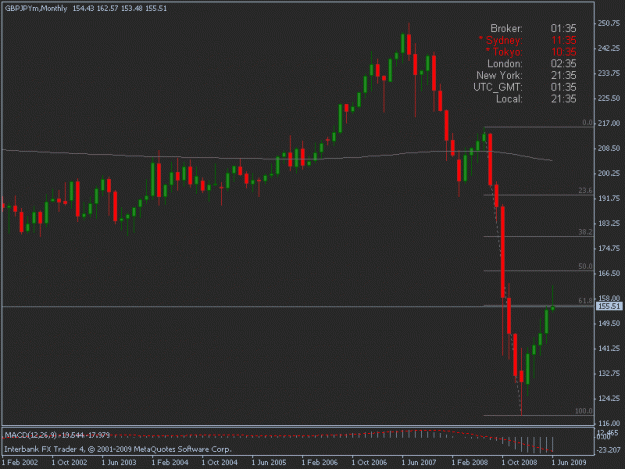Click the lowest red candle near 118
The image size is (625, 469).
[x=521, y=383]
